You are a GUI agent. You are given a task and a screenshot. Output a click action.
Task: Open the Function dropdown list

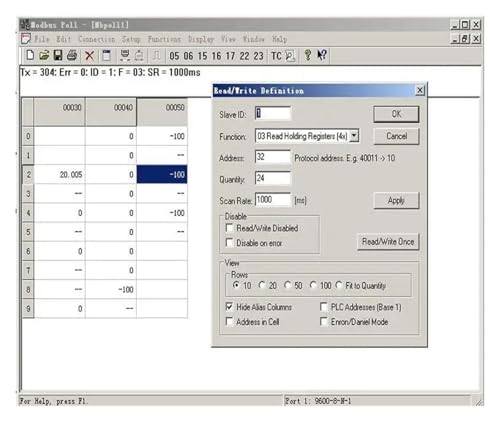click(354, 136)
